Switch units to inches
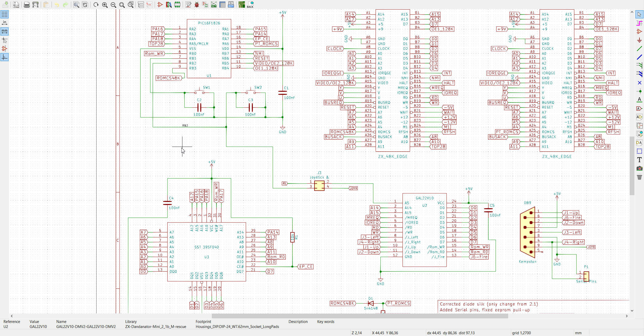 point(5,23)
